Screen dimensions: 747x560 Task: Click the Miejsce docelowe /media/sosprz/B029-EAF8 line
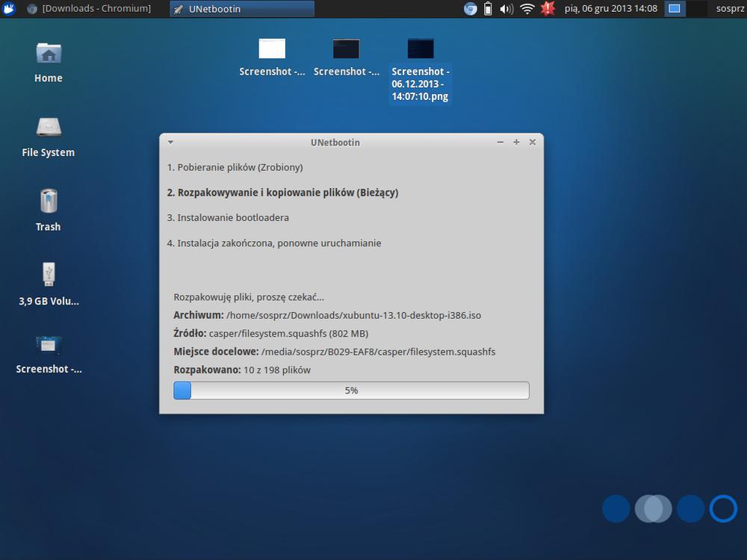335,352
